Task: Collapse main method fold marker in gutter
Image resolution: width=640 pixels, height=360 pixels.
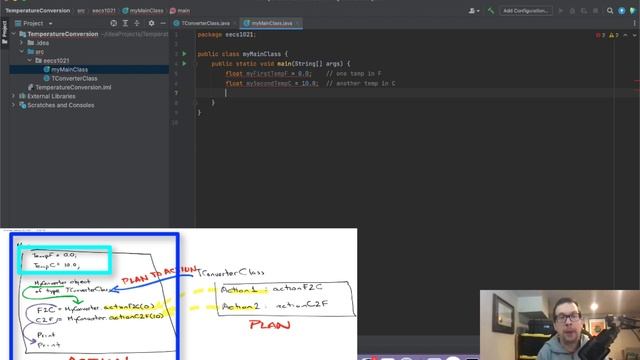Action: [196, 64]
